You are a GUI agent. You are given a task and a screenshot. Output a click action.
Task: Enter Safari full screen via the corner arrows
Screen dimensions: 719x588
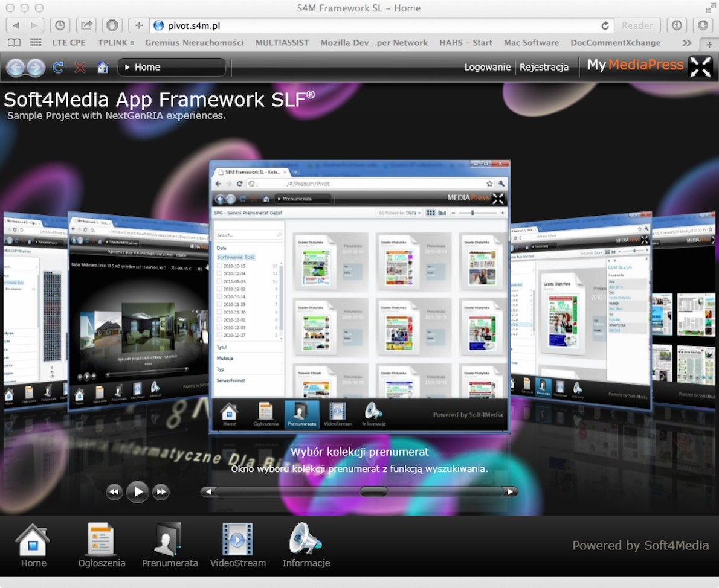click(710, 8)
